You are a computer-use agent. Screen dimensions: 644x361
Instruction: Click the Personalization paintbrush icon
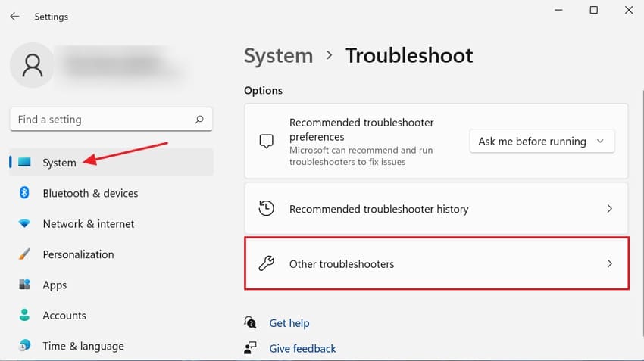point(25,254)
